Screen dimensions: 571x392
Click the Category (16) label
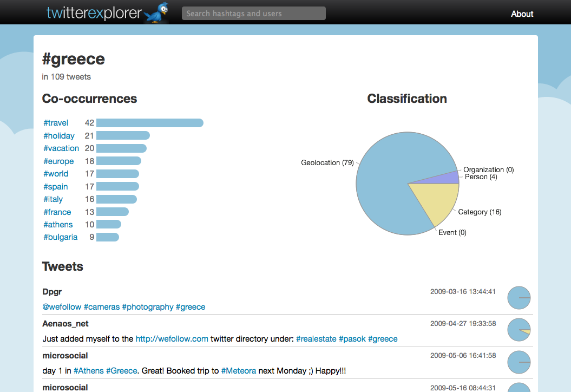480,212
